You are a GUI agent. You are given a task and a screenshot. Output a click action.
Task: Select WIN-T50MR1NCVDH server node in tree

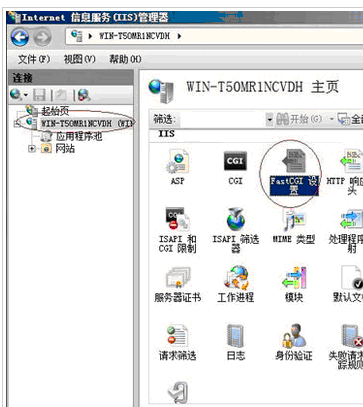pyautogui.click(x=86, y=123)
